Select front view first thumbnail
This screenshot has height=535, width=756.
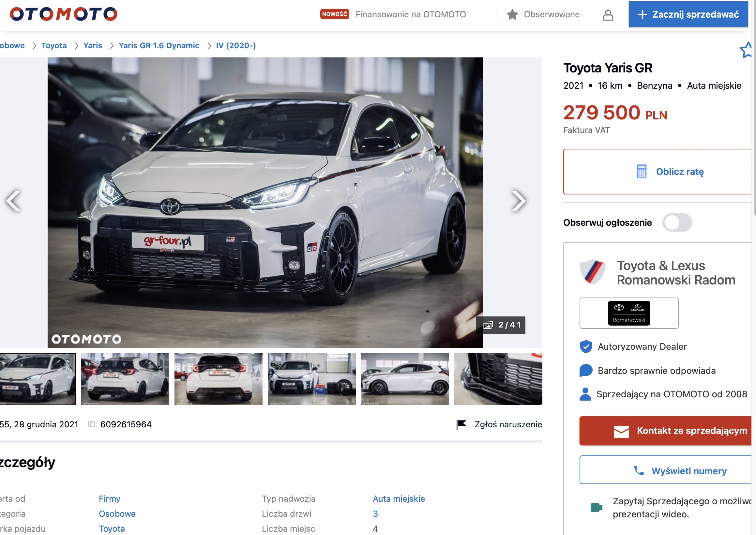pyautogui.click(x=38, y=379)
